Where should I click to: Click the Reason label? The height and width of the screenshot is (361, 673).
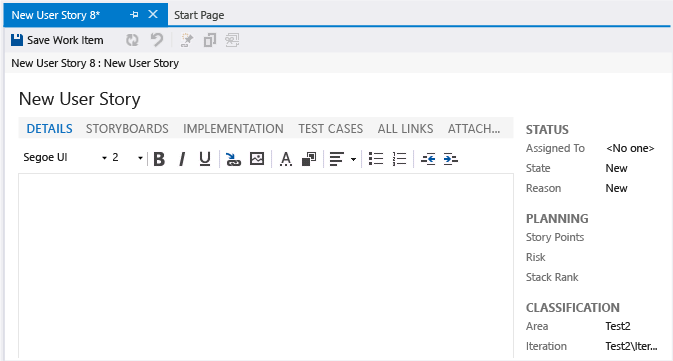point(543,188)
